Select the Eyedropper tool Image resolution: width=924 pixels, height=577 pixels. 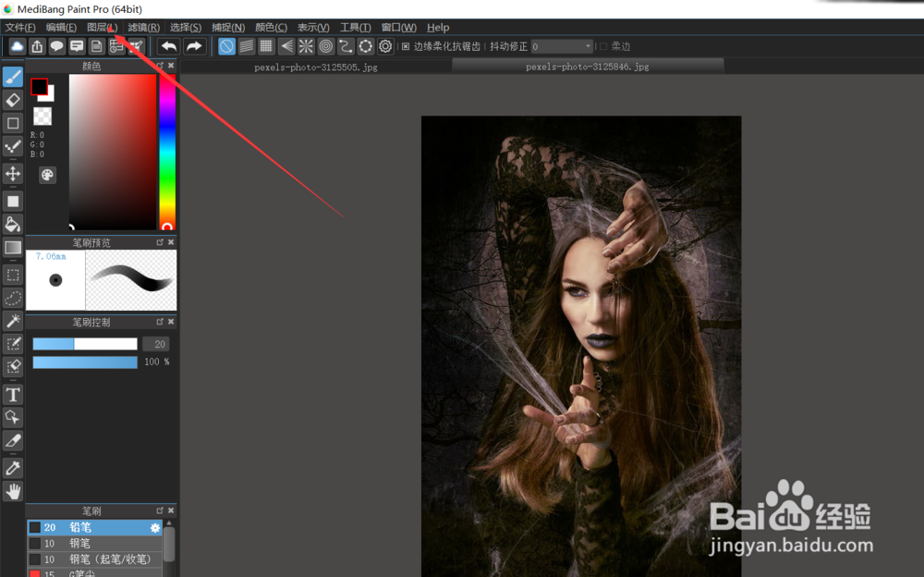pyautogui.click(x=13, y=469)
